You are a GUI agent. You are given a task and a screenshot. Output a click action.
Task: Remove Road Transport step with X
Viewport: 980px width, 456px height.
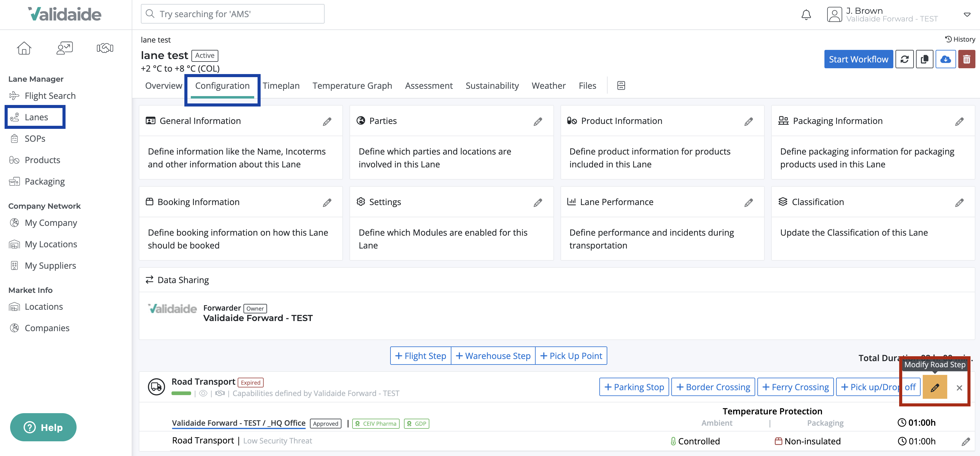tap(959, 387)
